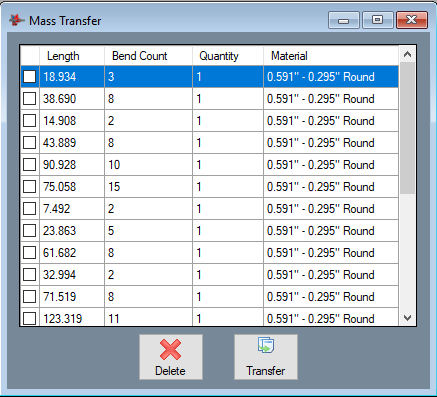Check the box for length 61.682 row
This screenshot has width=437, height=397.
click(x=30, y=253)
